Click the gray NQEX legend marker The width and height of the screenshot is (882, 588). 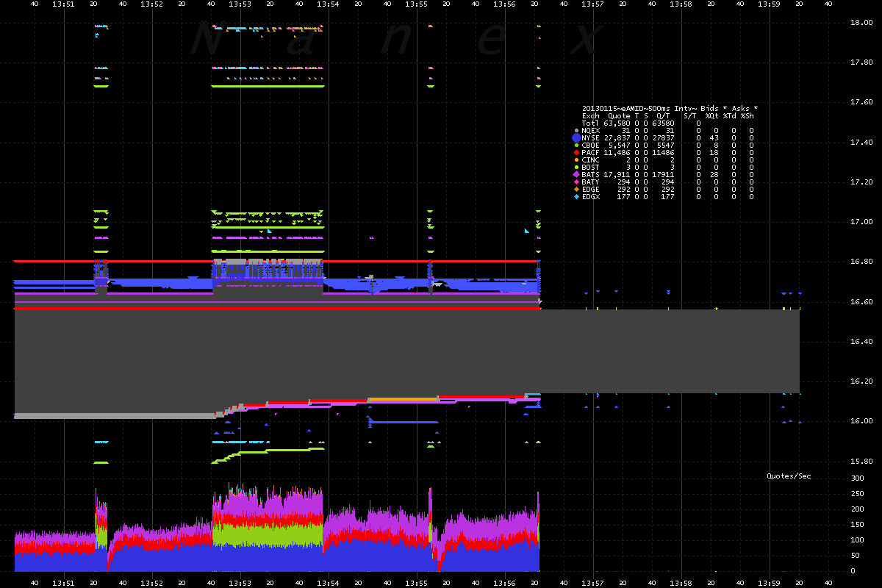tap(576, 130)
